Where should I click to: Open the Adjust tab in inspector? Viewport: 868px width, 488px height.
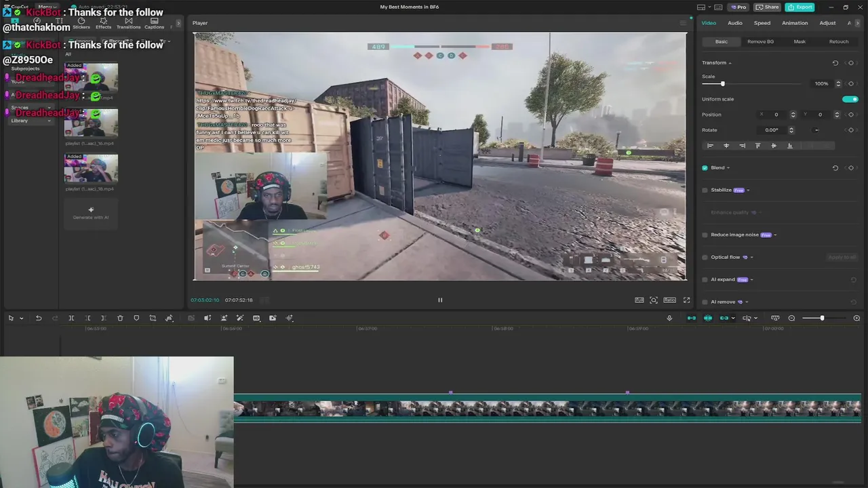[x=827, y=23]
